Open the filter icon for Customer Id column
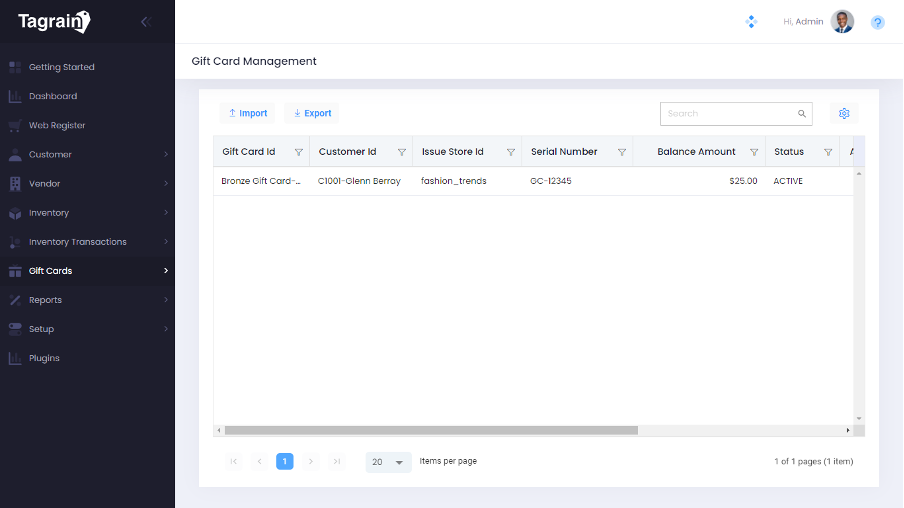Screen dimensions: 904x508 402,153
